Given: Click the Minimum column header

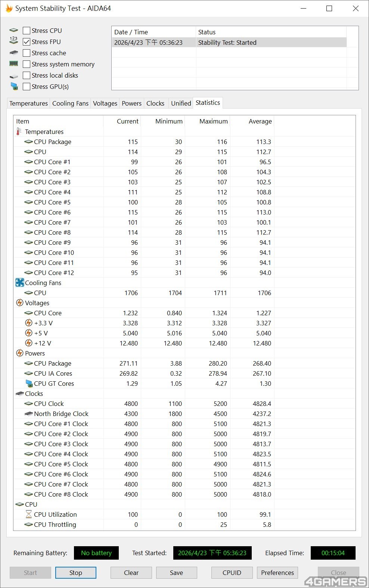Looking at the screenshot, I should (x=162, y=121).
